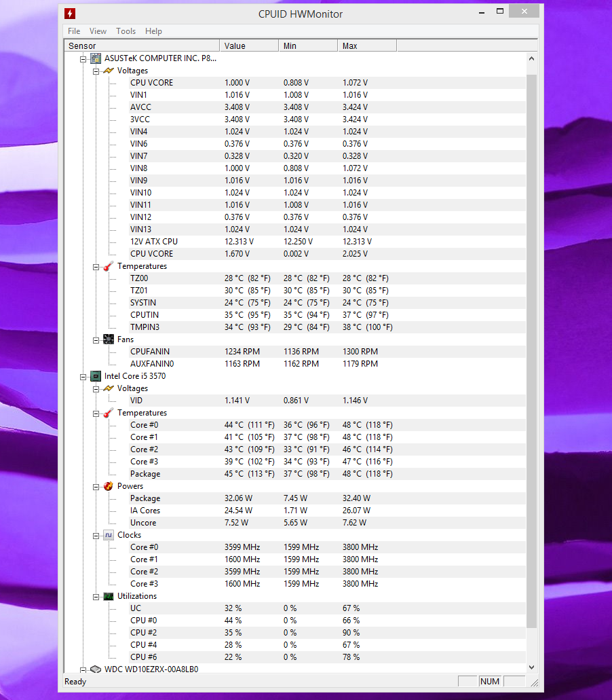This screenshot has height=700, width=612.
Task: Collapse the CPU Temperatures group
Action: pos(96,414)
